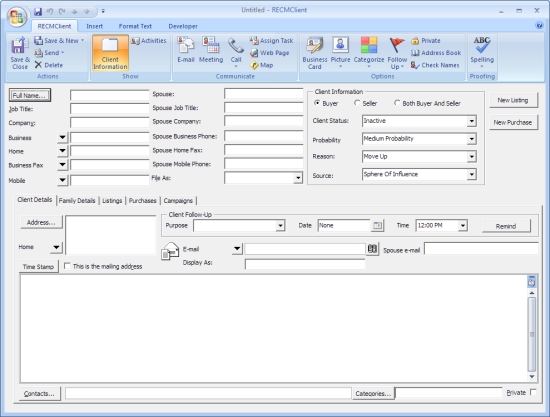
Task: Open the Listings tab
Action: (x=112, y=201)
